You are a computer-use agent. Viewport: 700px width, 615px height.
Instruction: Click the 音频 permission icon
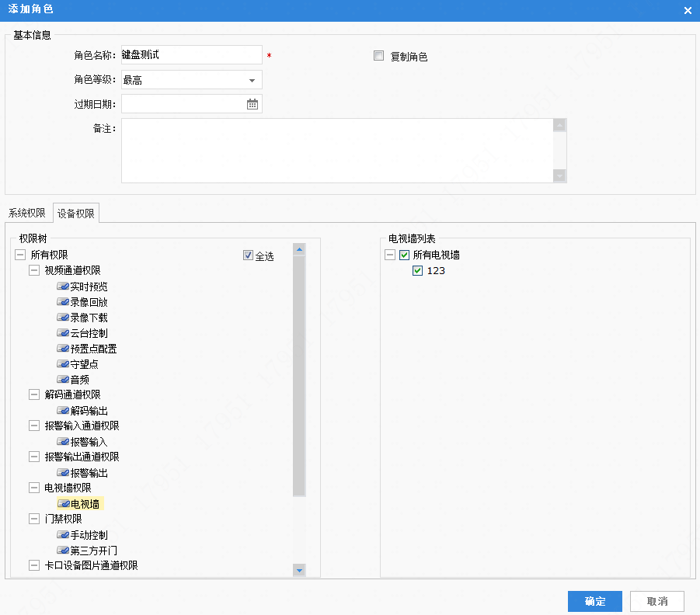(x=63, y=380)
